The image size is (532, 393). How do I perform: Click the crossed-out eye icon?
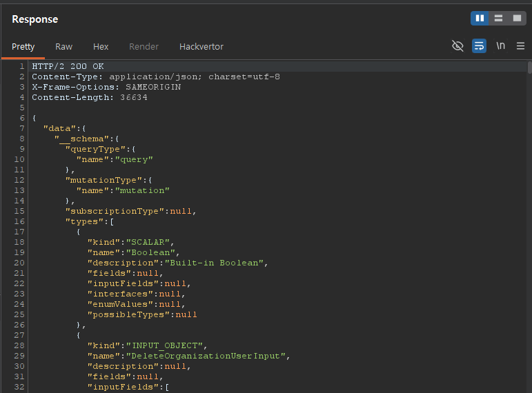click(x=457, y=46)
